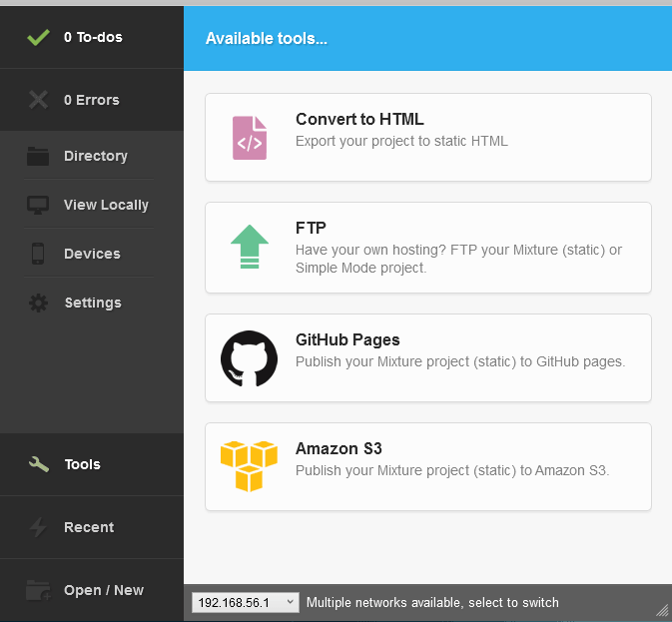The width and height of the screenshot is (672, 622).
Task: Open the 0 To-dos panel
Action: point(92,37)
